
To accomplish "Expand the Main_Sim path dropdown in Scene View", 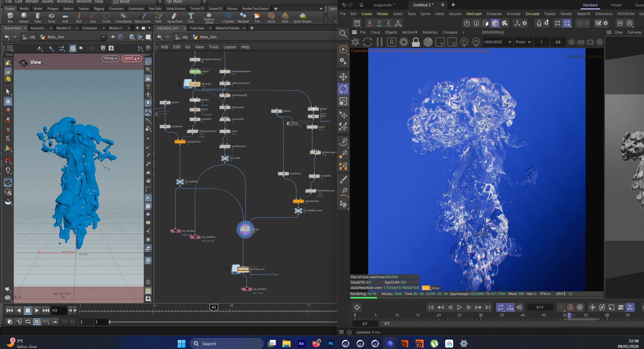I will click(x=103, y=37).
